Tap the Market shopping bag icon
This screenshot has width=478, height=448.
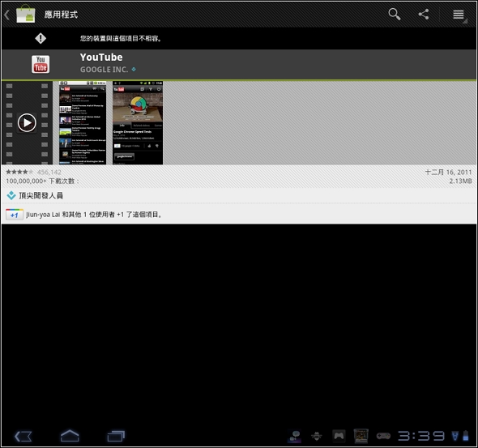tap(26, 14)
